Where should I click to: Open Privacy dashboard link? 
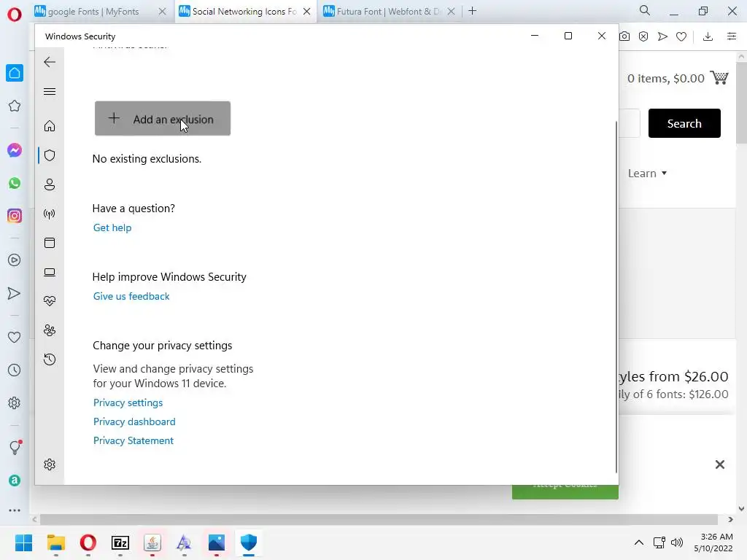(134, 421)
